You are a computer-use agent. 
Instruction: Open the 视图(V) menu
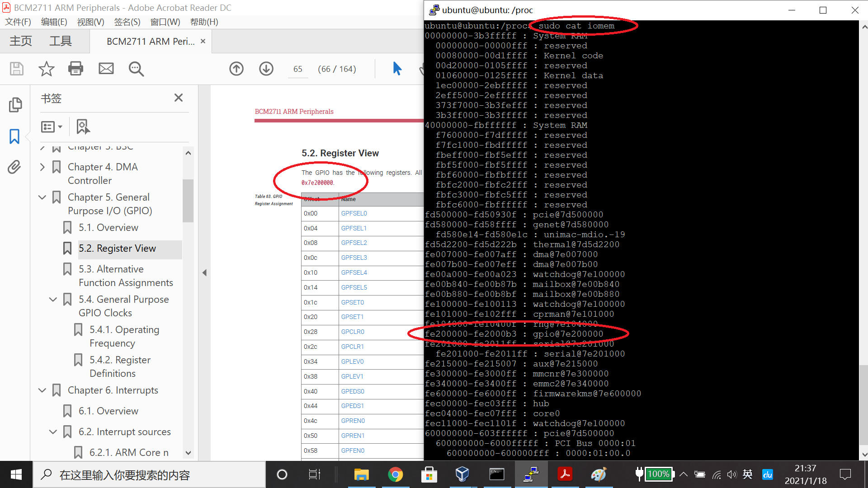[x=90, y=22]
